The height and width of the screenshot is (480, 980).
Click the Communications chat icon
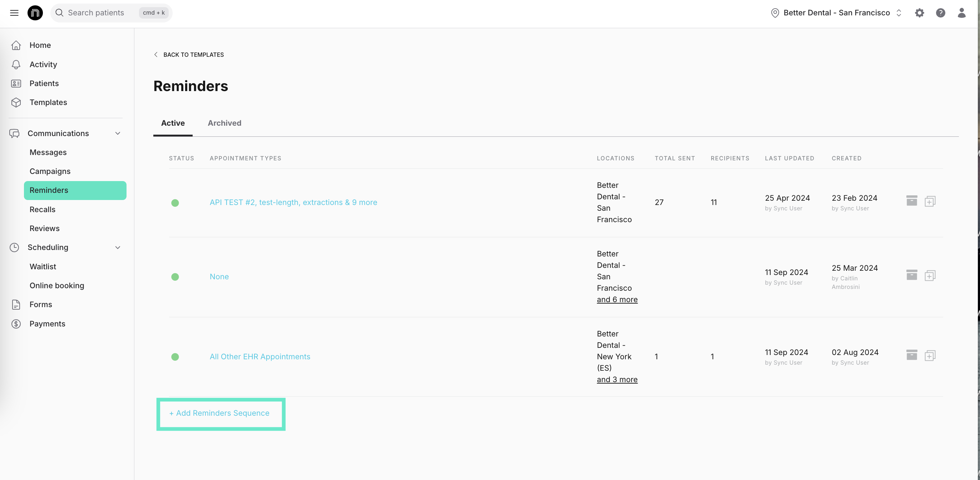14,134
